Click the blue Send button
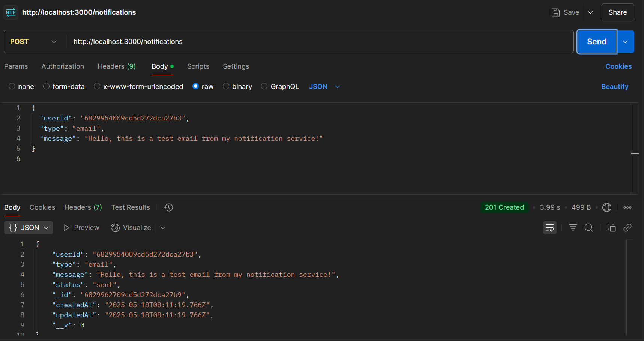 click(597, 42)
